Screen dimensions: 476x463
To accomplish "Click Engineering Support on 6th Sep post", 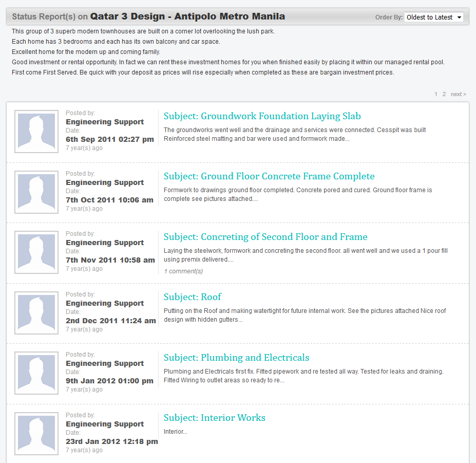I will click(105, 122).
